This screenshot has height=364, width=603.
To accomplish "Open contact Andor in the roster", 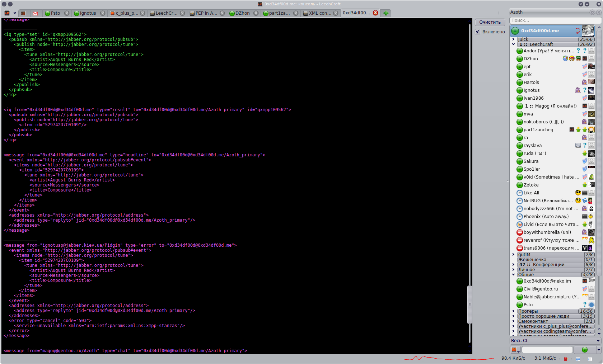I will pos(555,51).
